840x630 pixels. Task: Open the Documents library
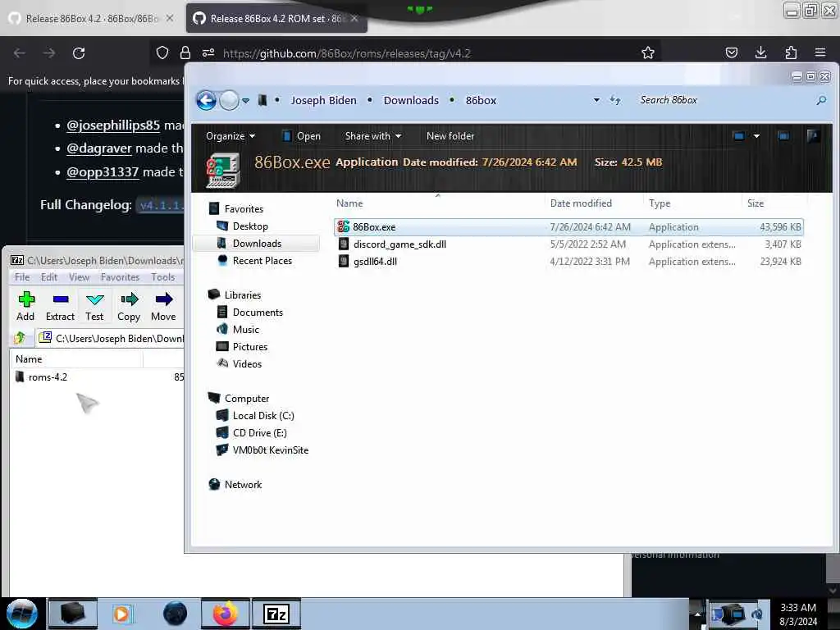coord(257,313)
